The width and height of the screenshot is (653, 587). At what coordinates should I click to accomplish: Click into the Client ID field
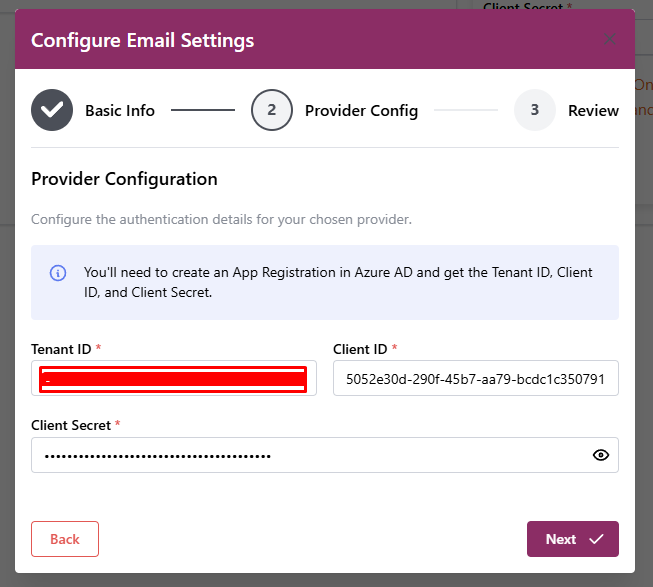click(475, 379)
